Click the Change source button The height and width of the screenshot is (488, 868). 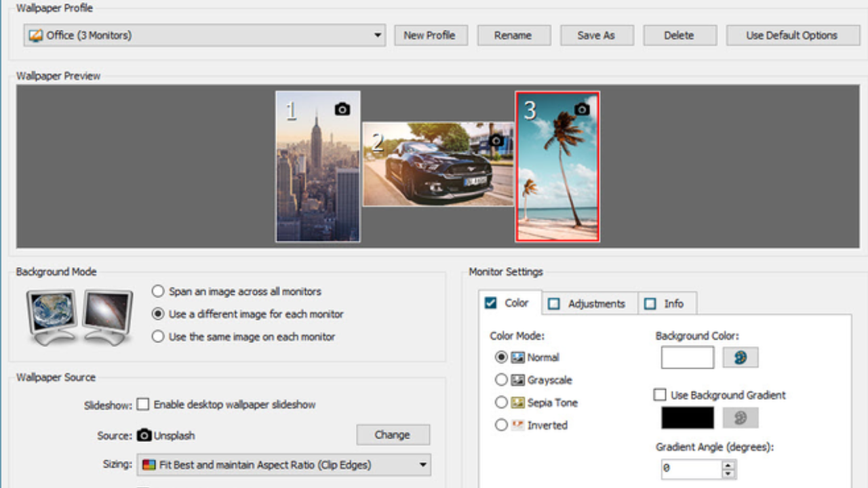coord(393,435)
